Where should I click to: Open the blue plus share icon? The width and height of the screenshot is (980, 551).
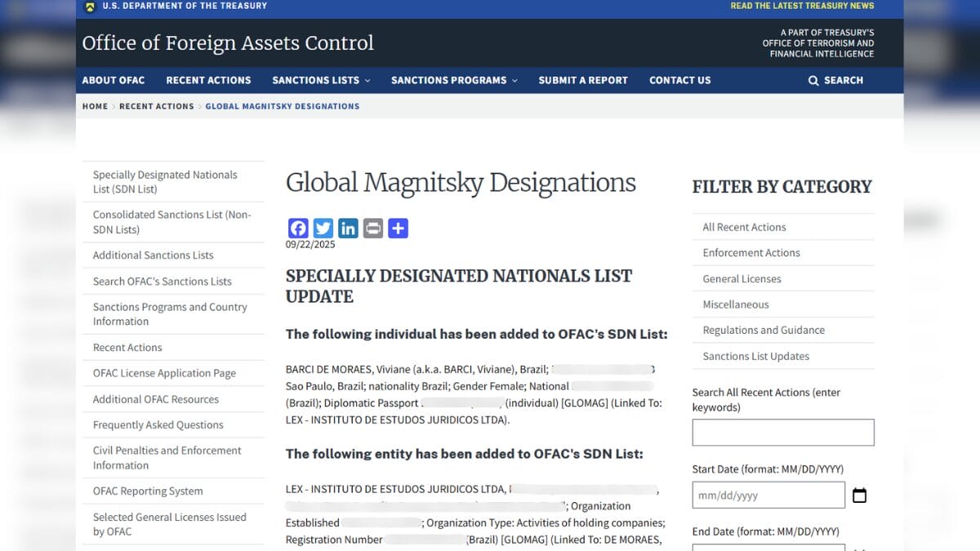398,229
